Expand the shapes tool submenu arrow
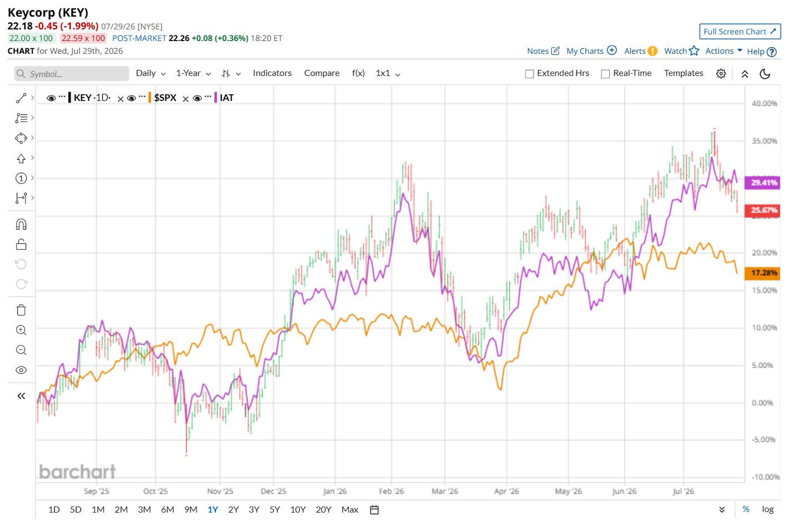The width and height of the screenshot is (799, 532). click(x=33, y=138)
